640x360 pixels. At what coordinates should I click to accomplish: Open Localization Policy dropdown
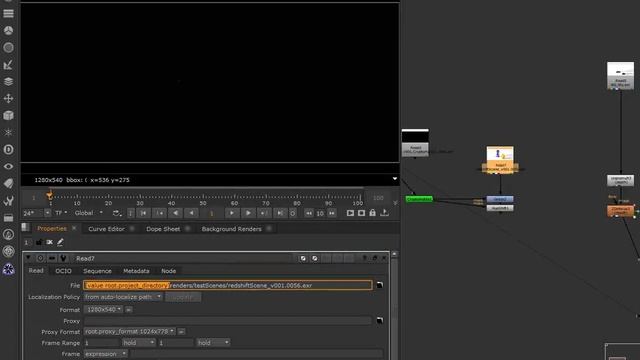point(122,297)
